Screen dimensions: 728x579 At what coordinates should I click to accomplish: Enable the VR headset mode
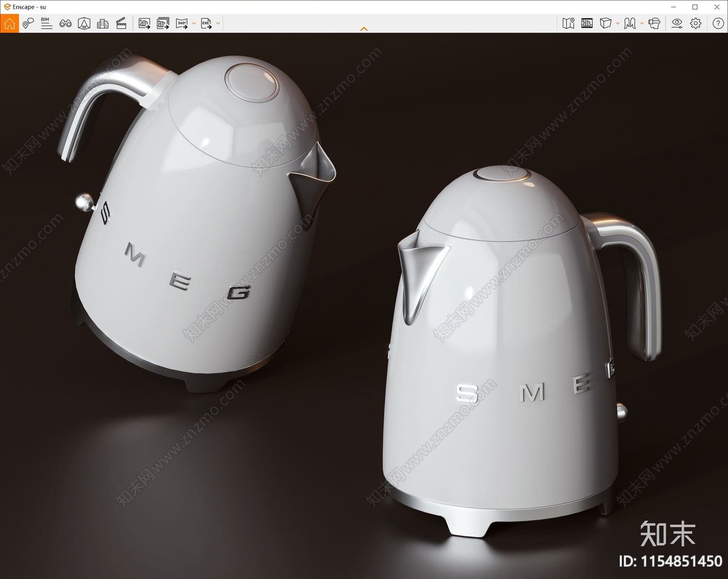point(654,23)
